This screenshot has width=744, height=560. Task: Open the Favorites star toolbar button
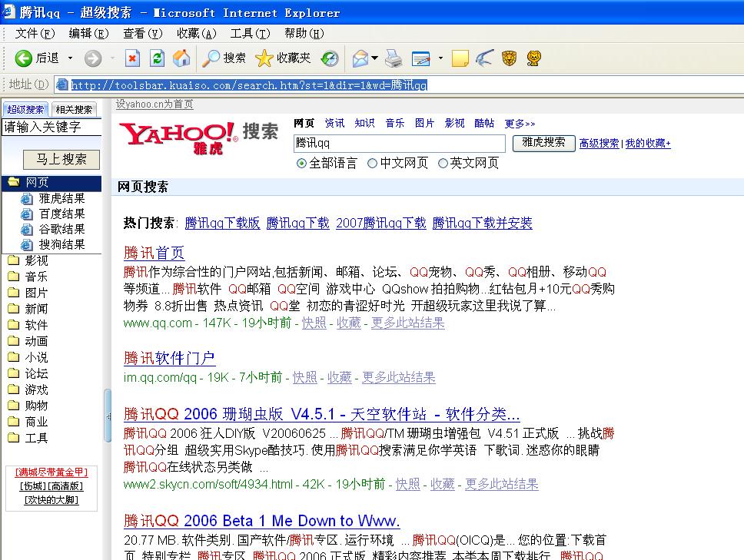click(x=283, y=58)
